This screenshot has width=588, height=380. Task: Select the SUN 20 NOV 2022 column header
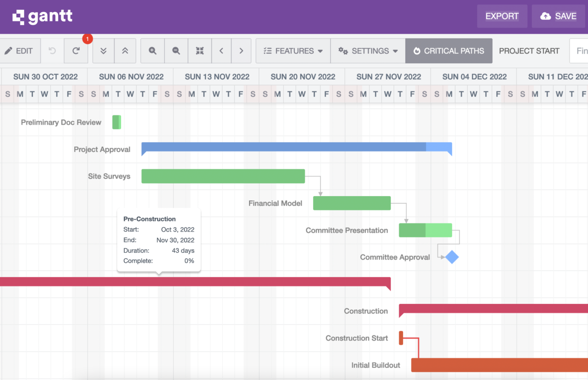pos(302,76)
